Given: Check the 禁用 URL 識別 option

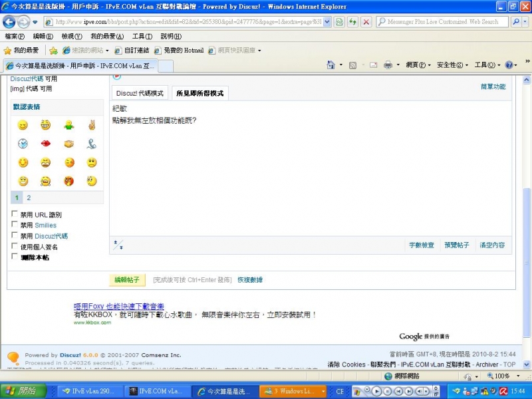Looking at the screenshot, I should coord(15,214).
